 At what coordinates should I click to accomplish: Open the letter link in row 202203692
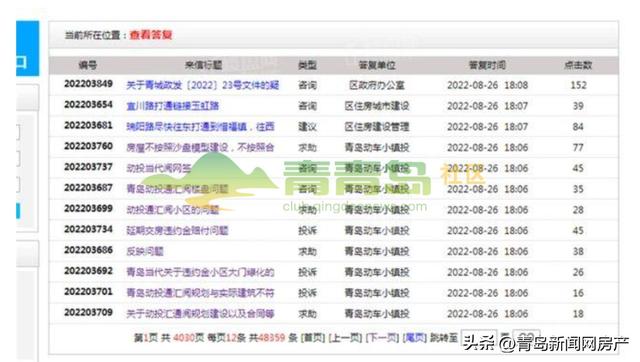point(200,272)
